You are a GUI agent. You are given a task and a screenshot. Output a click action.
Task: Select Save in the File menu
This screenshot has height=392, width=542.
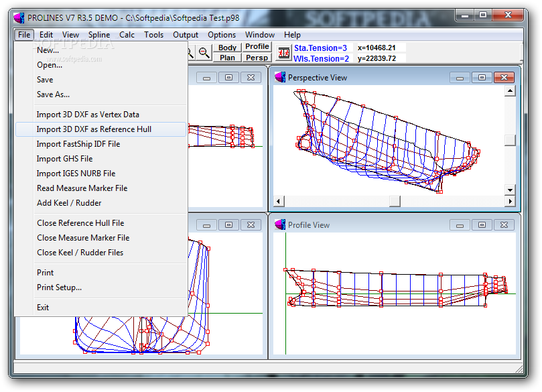pos(100,80)
